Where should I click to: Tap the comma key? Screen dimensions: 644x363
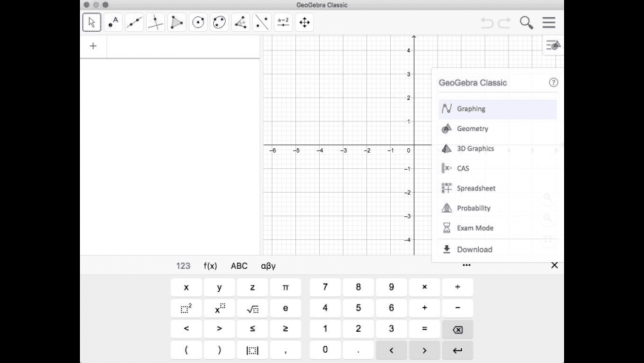click(x=286, y=350)
